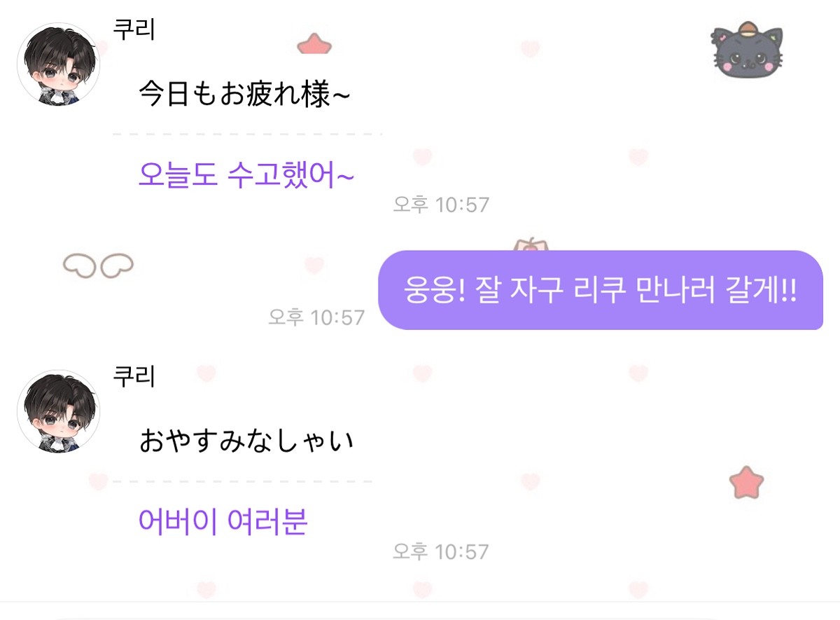
Task: Click dashed divider under 今日もお疲れ様~
Action: [246, 134]
